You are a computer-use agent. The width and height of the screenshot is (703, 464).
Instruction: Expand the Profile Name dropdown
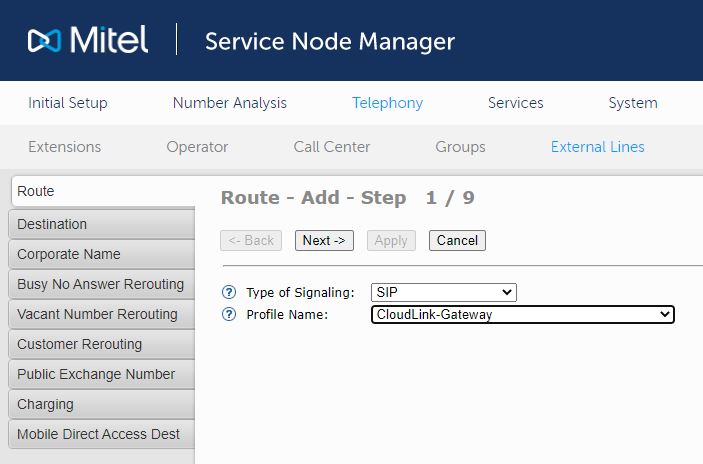point(522,314)
